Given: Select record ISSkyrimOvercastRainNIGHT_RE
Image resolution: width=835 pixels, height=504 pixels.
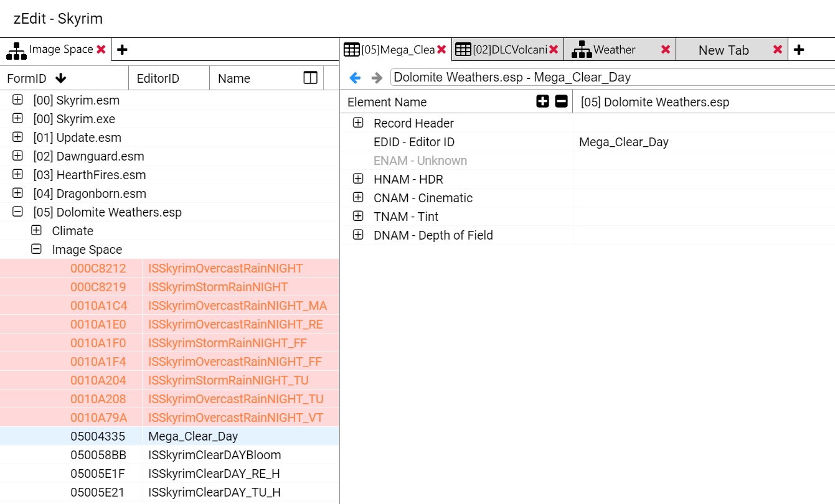Looking at the screenshot, I should (169, 324).
